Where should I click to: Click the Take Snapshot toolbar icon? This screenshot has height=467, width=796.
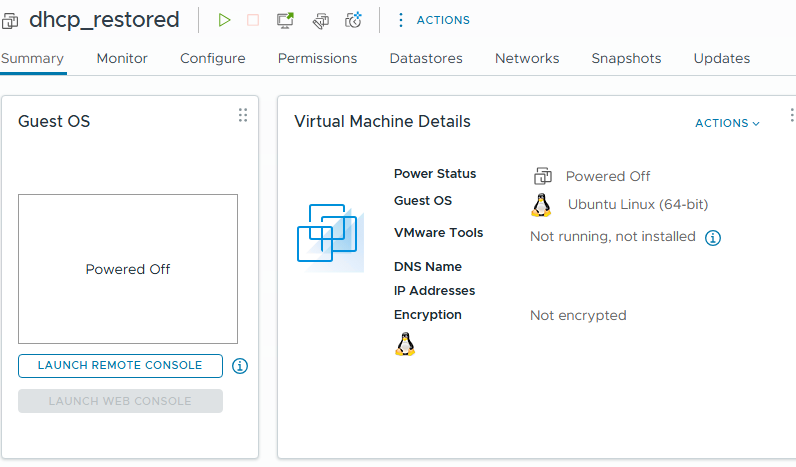tap(353, 20)
